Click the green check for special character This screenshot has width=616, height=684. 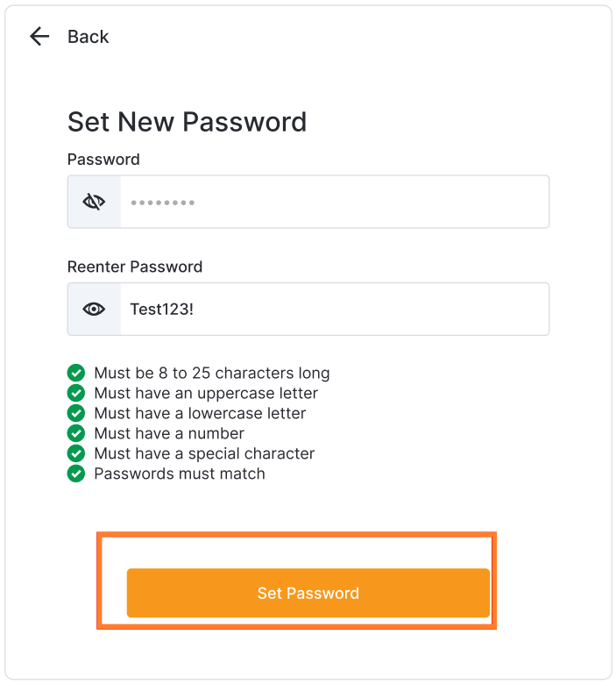coord(76,453)
